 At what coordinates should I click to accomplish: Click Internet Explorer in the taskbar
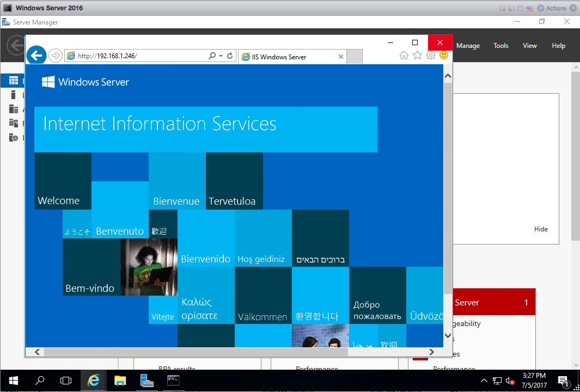coord(93,381)
